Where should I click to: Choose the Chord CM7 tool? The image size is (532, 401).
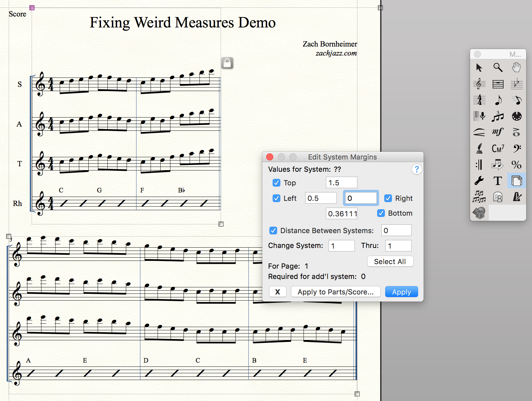tap(498, 148)
